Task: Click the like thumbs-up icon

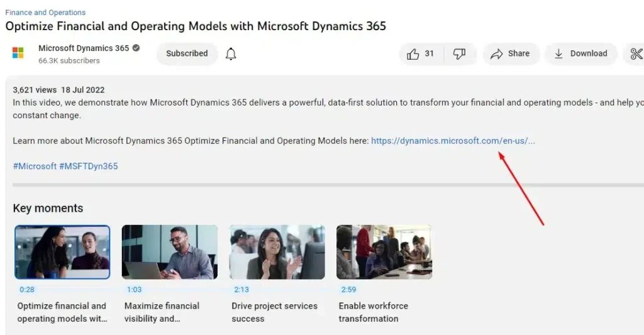Action: pos(413,54)
